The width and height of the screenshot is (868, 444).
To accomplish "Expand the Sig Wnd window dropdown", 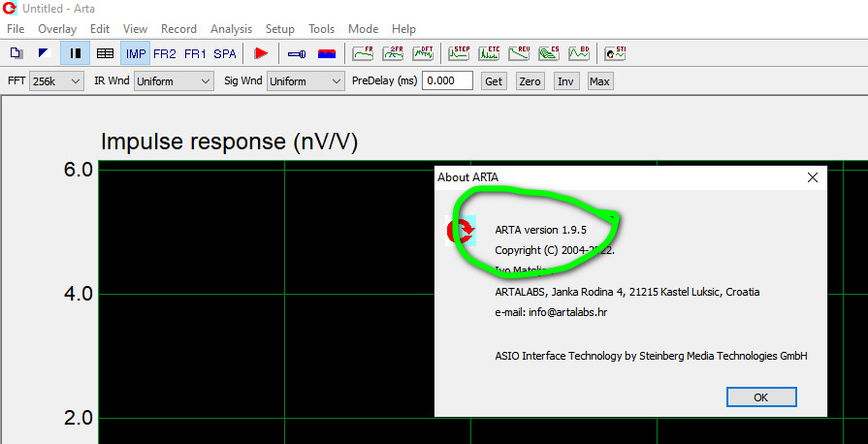I will tap(305, 80).
